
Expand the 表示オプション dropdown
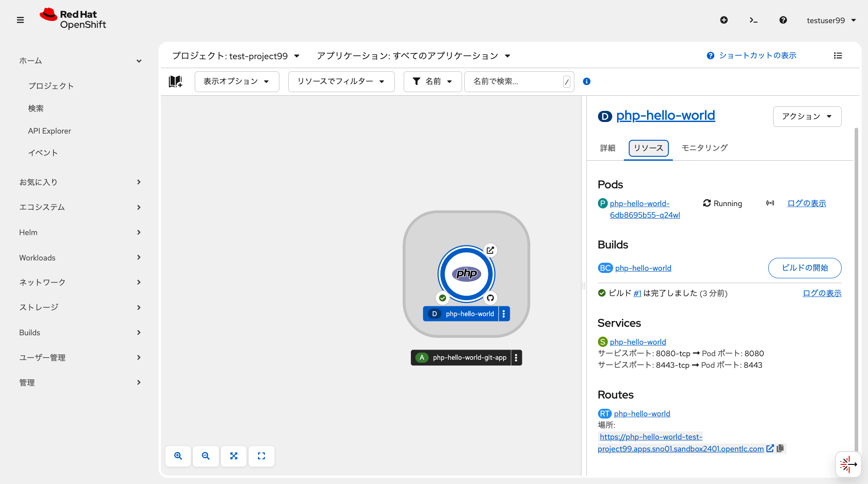237,81
